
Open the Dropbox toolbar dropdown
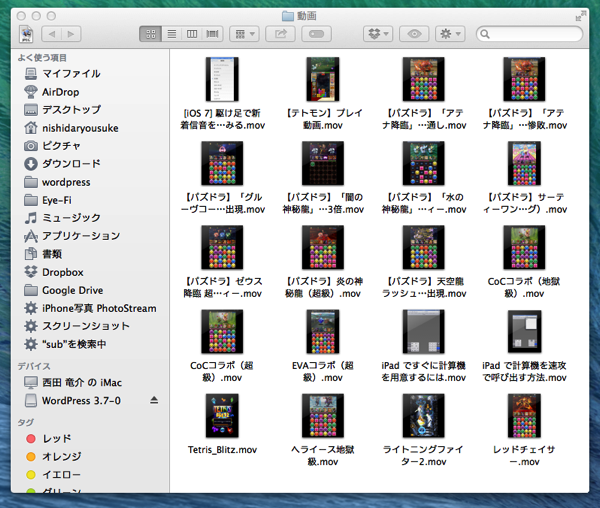(378, 34)
